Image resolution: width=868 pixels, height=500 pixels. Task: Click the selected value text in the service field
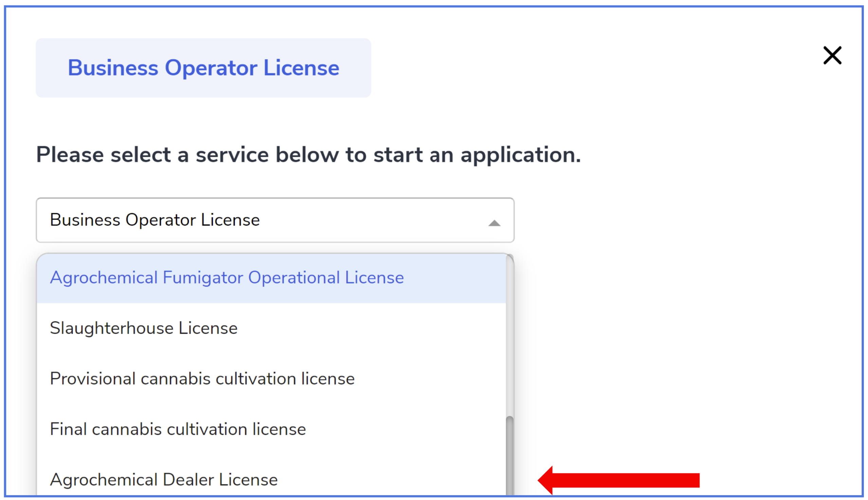pos(155,220)
